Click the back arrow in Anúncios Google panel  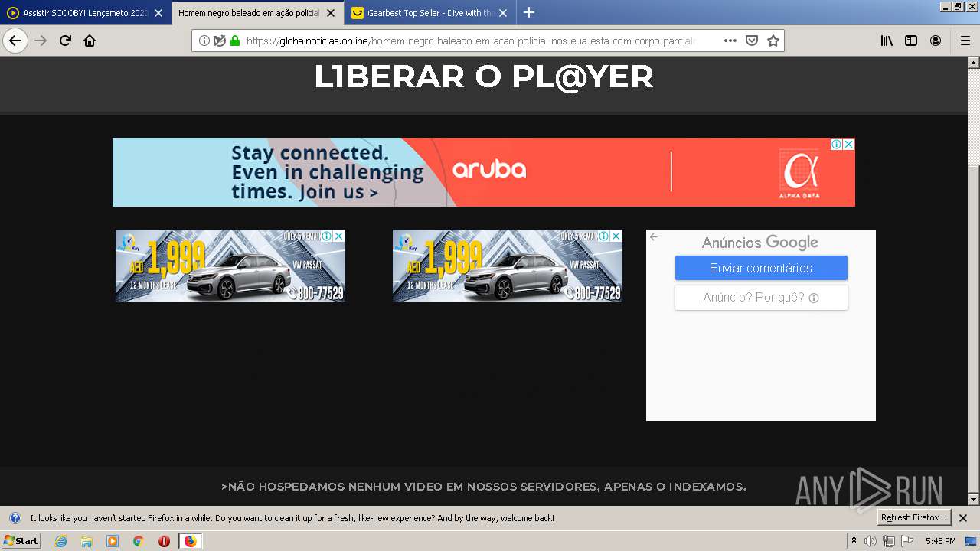[x=654, y=237]
